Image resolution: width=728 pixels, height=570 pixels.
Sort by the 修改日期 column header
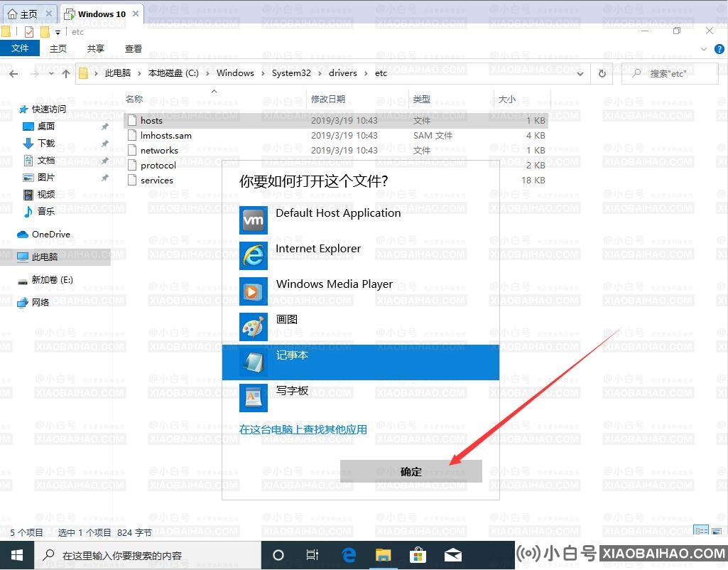328,99
